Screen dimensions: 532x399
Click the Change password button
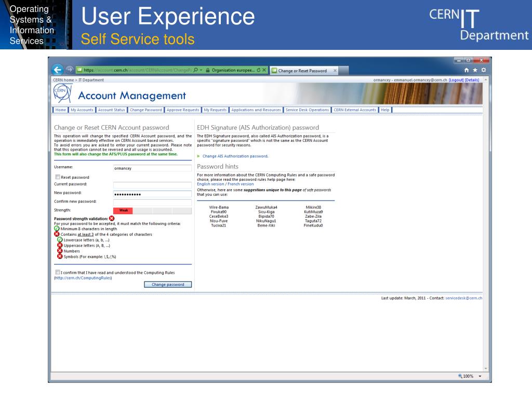(x=168, y=284)
